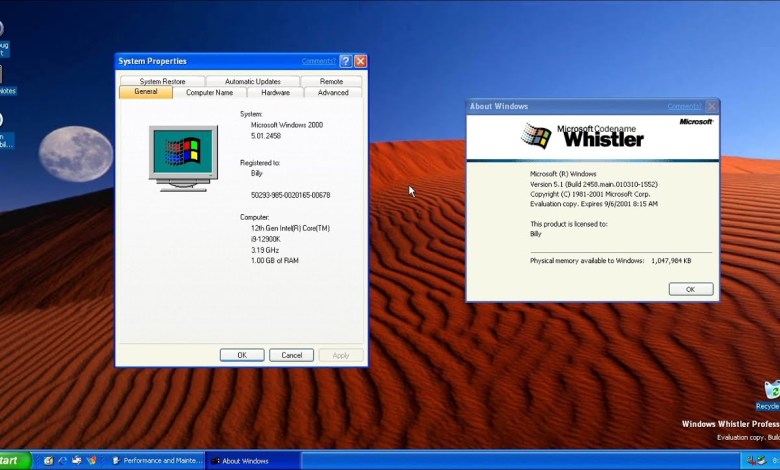Click the "Copyright (C) 1981-2001 Microsoft Corp." line
Screen dimensions: 780x470
[590, 194]
